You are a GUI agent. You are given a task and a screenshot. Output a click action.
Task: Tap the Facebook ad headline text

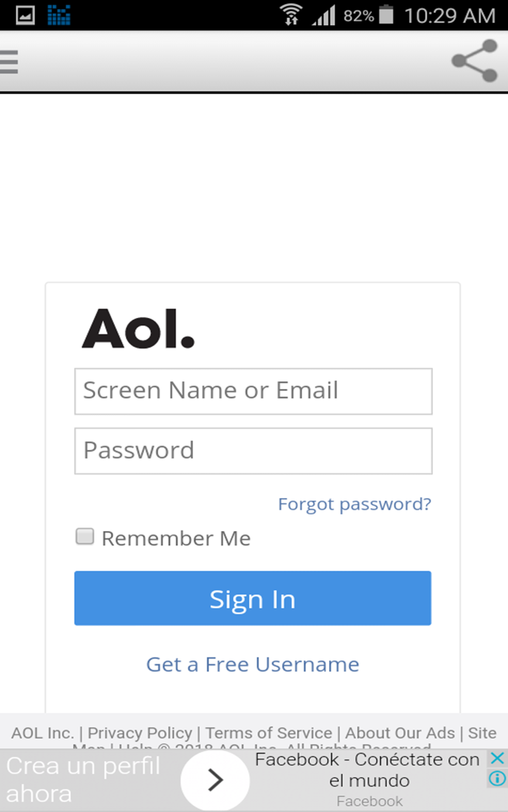pyautogui.click(x=368, y=769)
